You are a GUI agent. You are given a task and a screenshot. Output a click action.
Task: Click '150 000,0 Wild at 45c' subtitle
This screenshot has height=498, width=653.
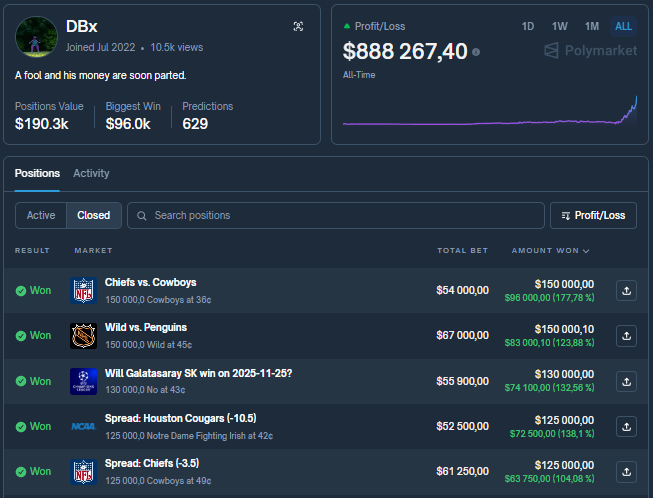click(149, 345)
